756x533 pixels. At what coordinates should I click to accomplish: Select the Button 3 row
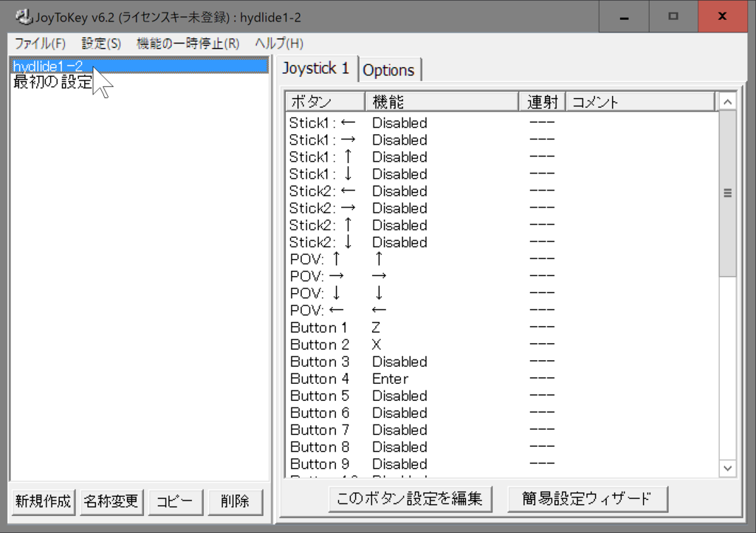pos(501,362)
